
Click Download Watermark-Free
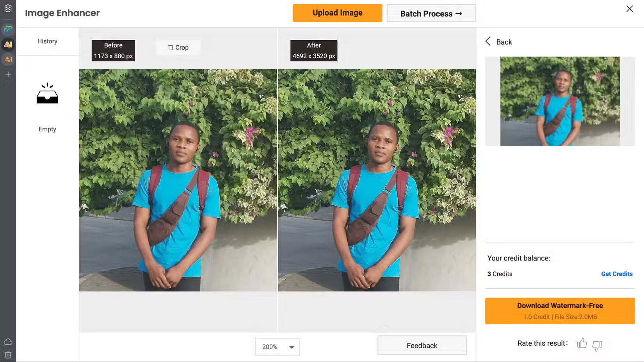559,310
